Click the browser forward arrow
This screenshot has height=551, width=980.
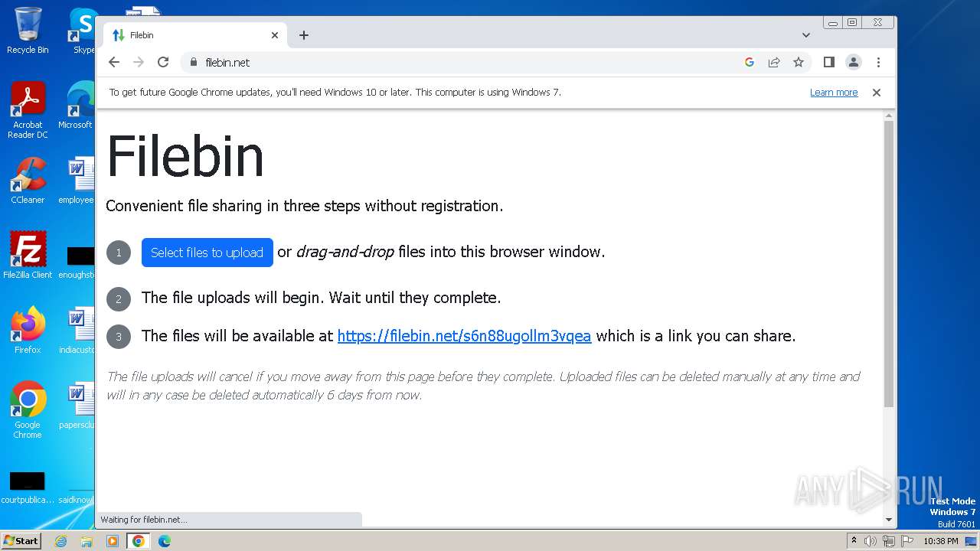[139, 63]
